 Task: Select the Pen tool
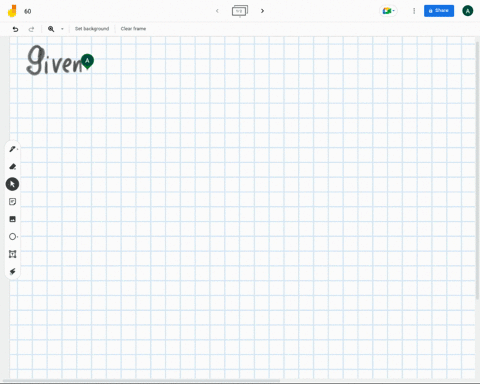(13, 149)
